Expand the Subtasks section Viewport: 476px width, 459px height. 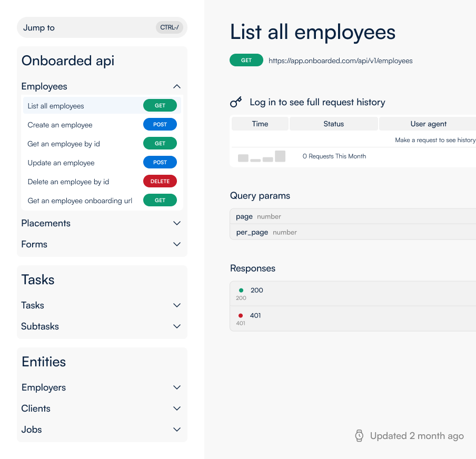point(177,326)
